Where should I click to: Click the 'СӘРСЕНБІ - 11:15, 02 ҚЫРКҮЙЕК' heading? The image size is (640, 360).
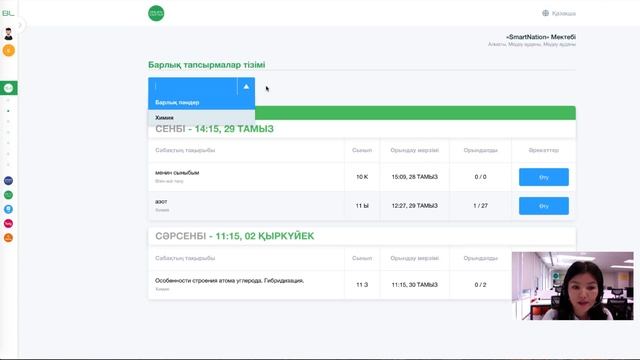click(235, 236)
